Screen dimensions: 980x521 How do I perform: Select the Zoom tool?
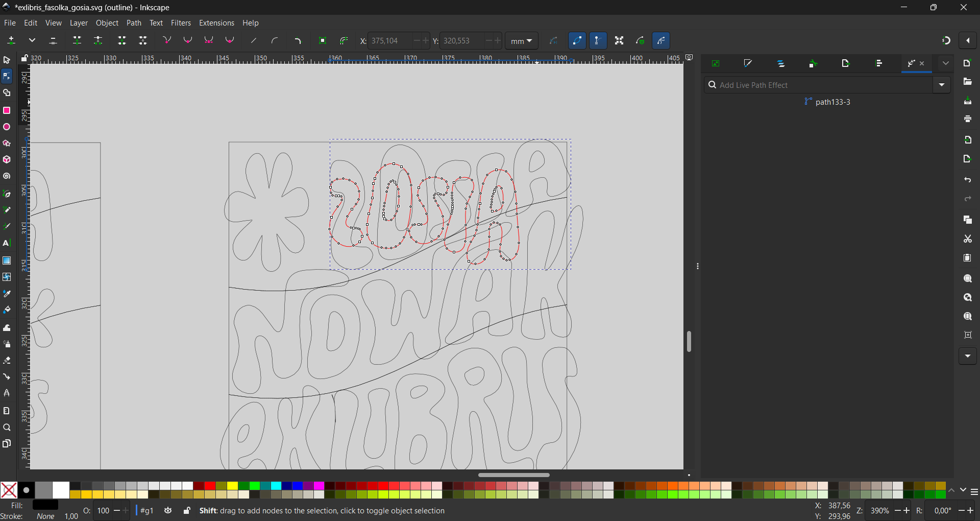[x=7, y=428]
